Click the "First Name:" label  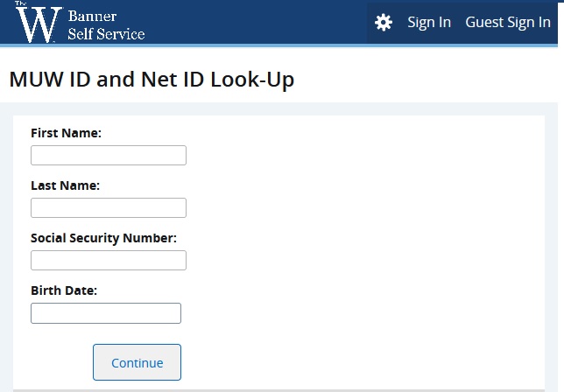[66, 133]
